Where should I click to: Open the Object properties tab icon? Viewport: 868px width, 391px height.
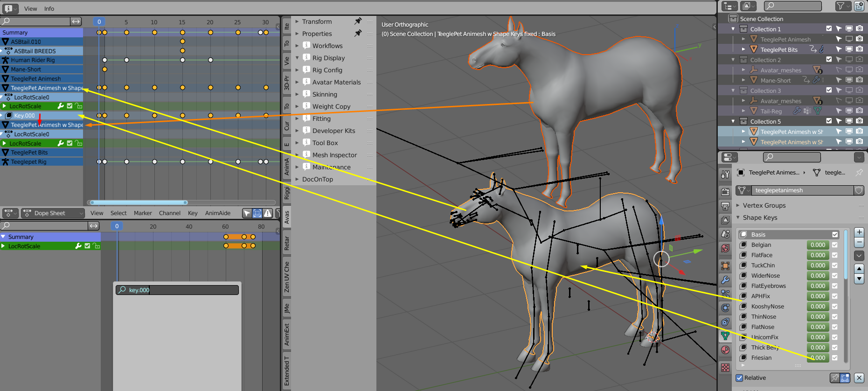(725, 265)
